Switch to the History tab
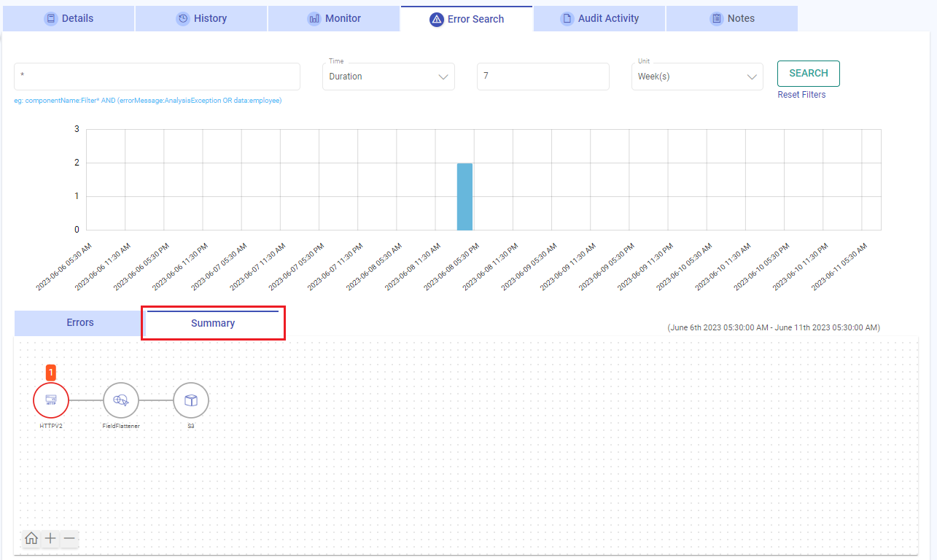This screenshot has width=937, height=560. pos(202,18)
